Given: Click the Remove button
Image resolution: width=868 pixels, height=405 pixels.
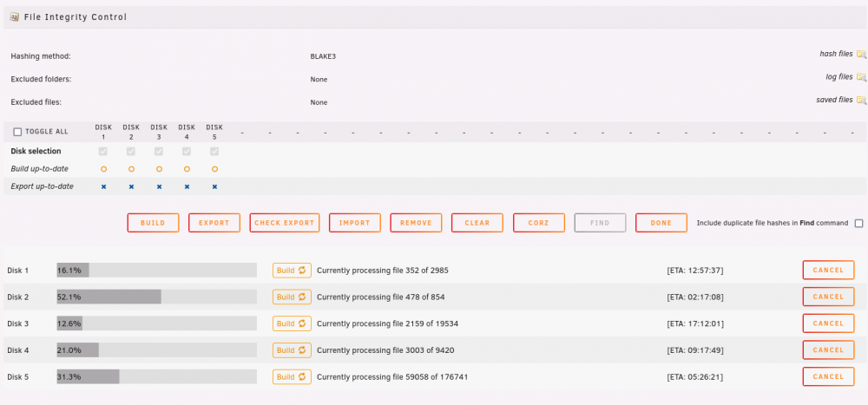Looking at the screenshot, I should click(416, 223).
